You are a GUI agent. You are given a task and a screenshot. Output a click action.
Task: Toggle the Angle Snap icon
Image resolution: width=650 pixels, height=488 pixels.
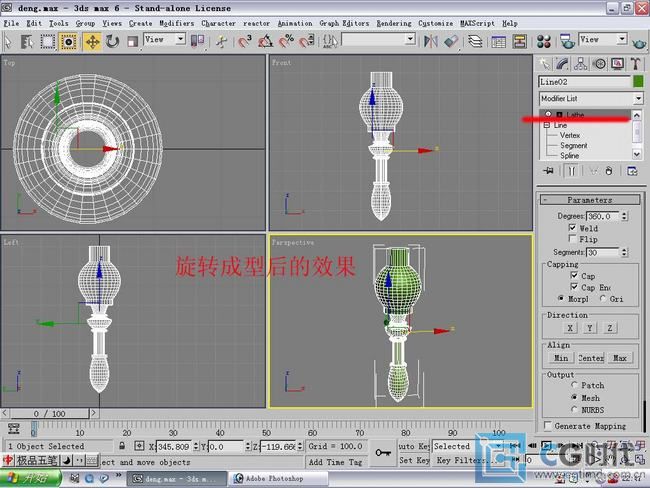265,41
